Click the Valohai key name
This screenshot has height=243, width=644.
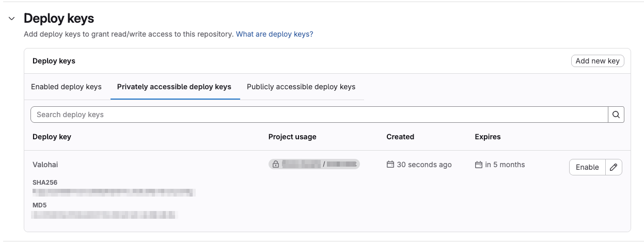(x=45, y=165)
